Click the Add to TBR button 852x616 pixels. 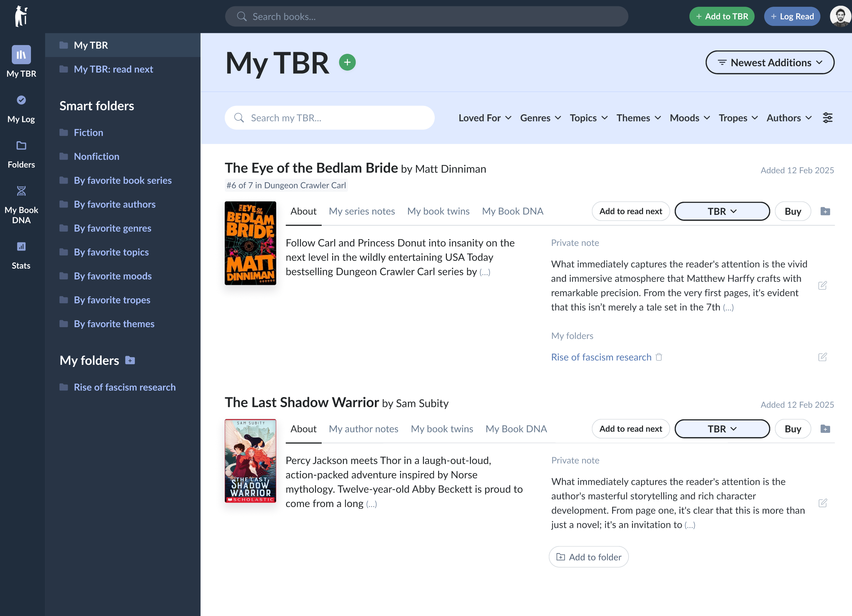[722, 16]
